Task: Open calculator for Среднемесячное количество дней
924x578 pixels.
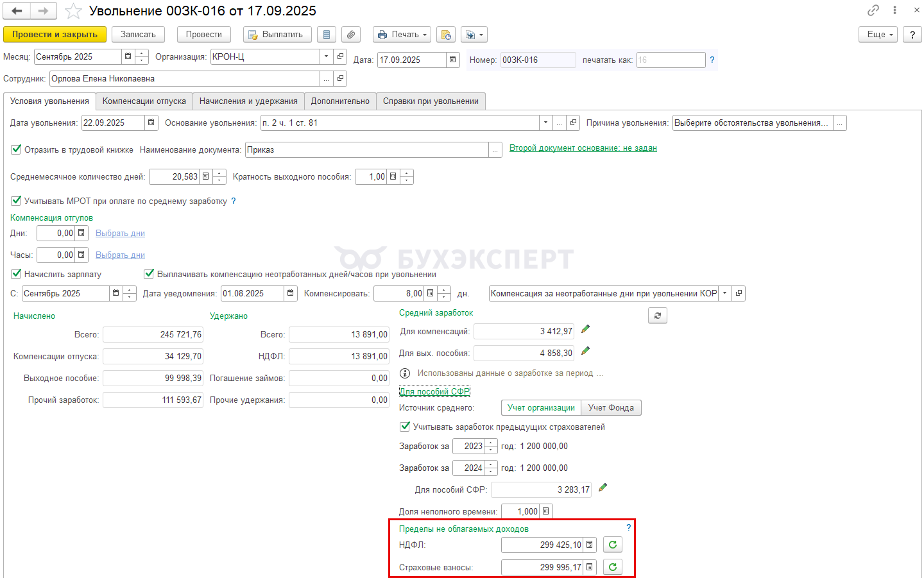Action: click(x=206, y=176)
